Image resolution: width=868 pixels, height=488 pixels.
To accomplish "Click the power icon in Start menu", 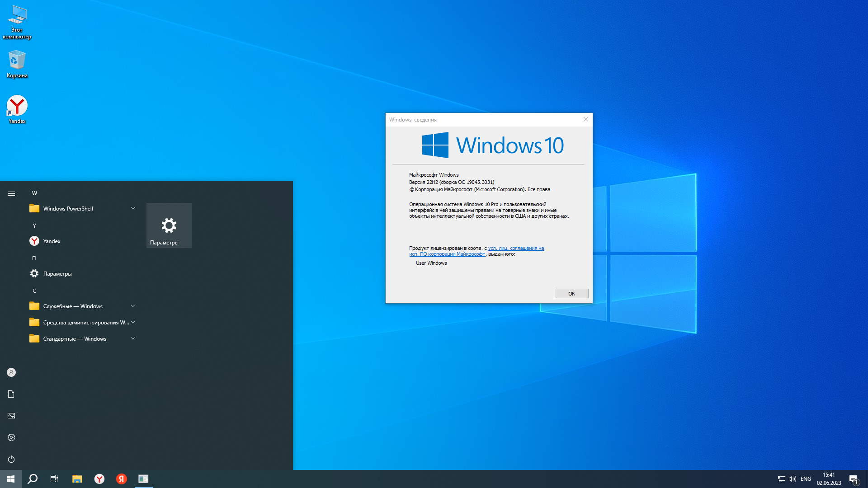I will point(11,459).
